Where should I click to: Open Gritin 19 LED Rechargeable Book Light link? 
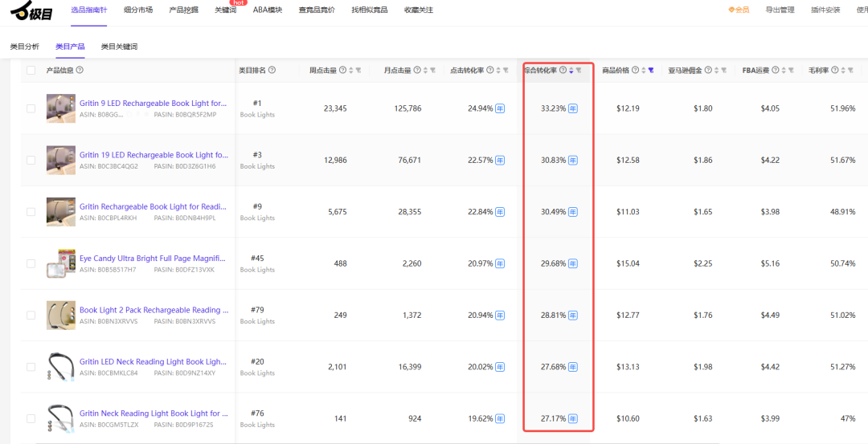154,155
